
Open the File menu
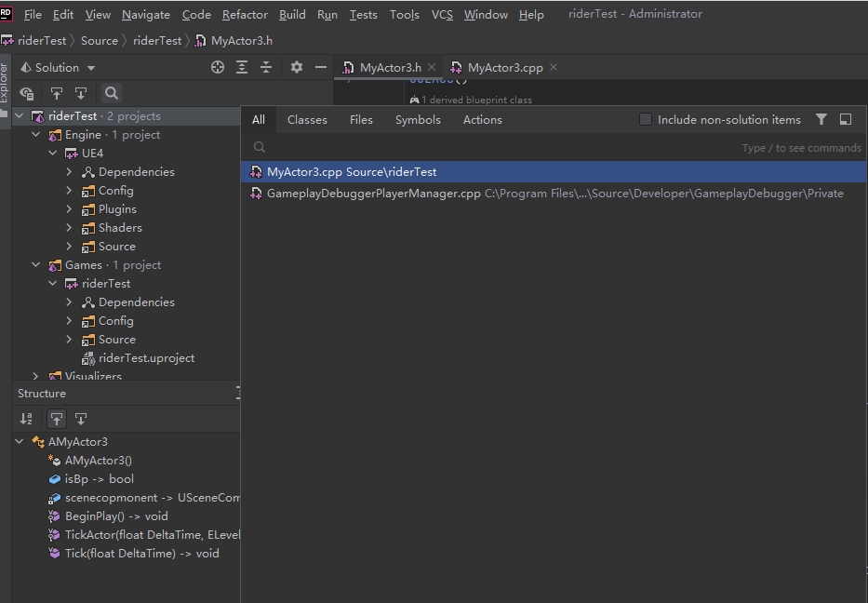33,15
